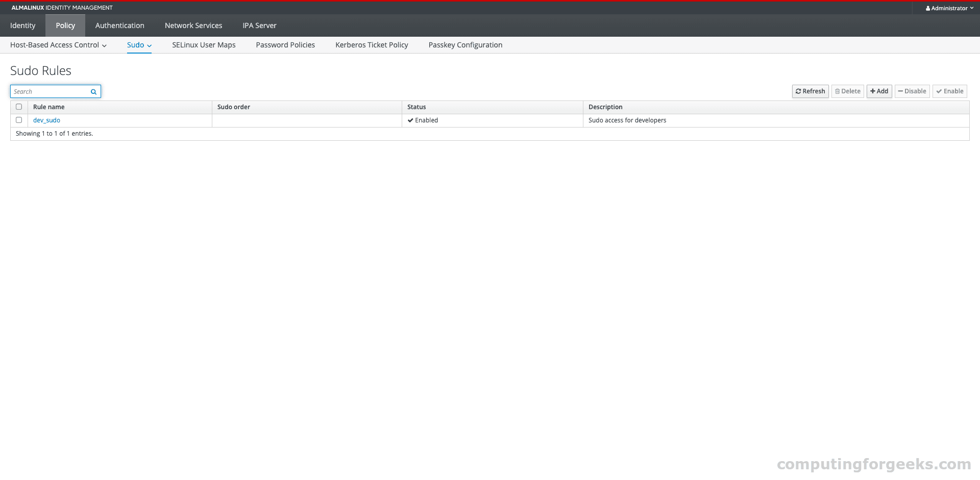Click the search magnifier icon

click(93, 92)
